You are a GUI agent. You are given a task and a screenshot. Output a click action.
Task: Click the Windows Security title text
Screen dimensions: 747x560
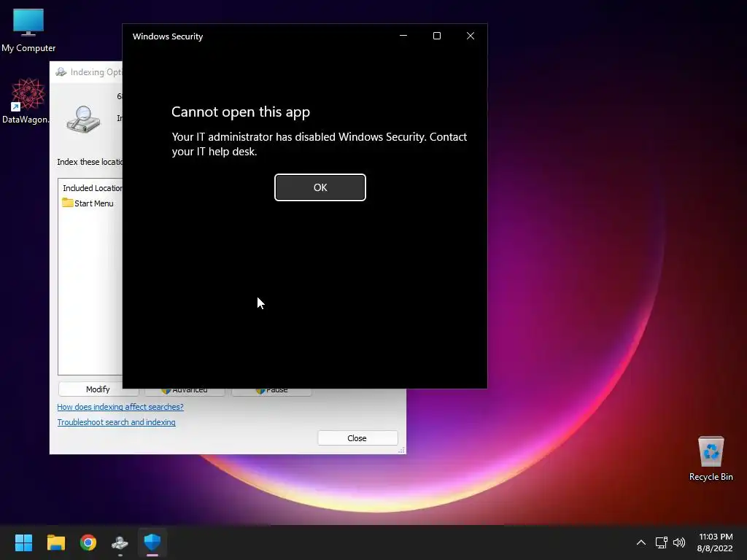coord(168,36)
